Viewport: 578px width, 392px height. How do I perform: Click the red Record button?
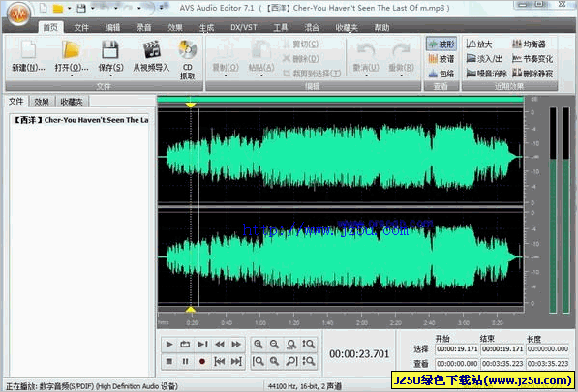point(202,361)
